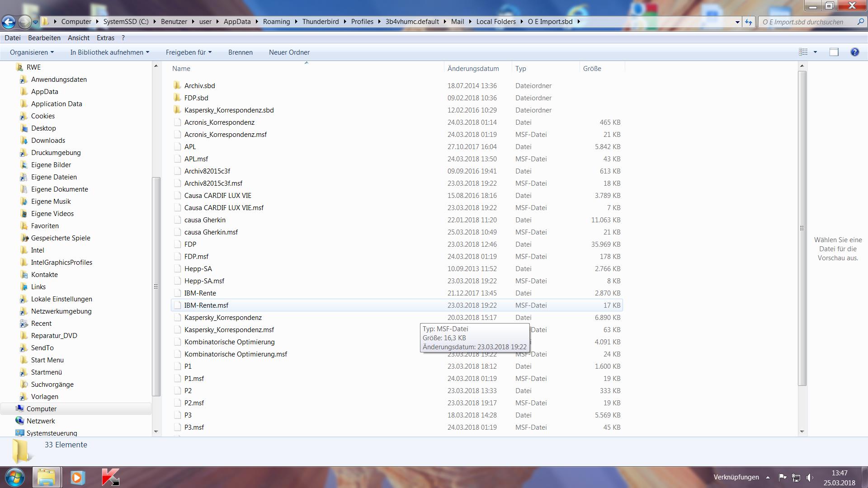Viewport: 868px width, 488px height.
Task: Show hidden tray icons arrow
Action: tap(768, 477)
